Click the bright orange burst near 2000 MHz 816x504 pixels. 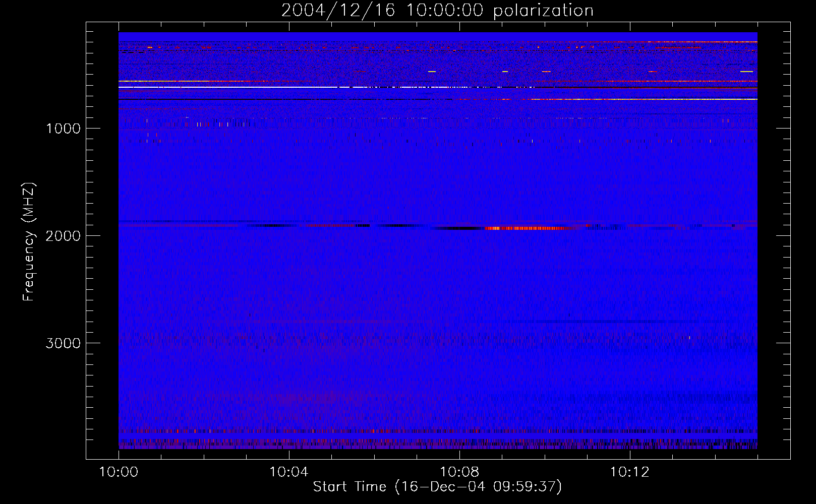[527, 228]
